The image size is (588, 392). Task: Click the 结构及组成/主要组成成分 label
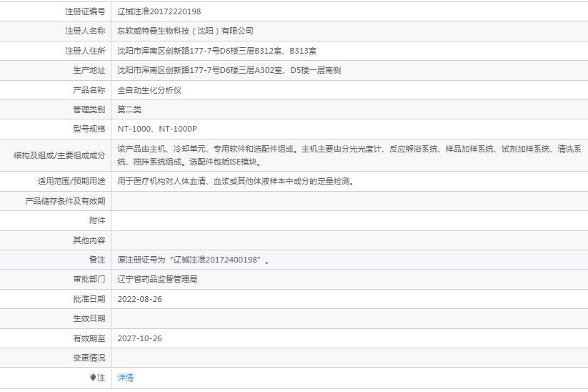59,155
